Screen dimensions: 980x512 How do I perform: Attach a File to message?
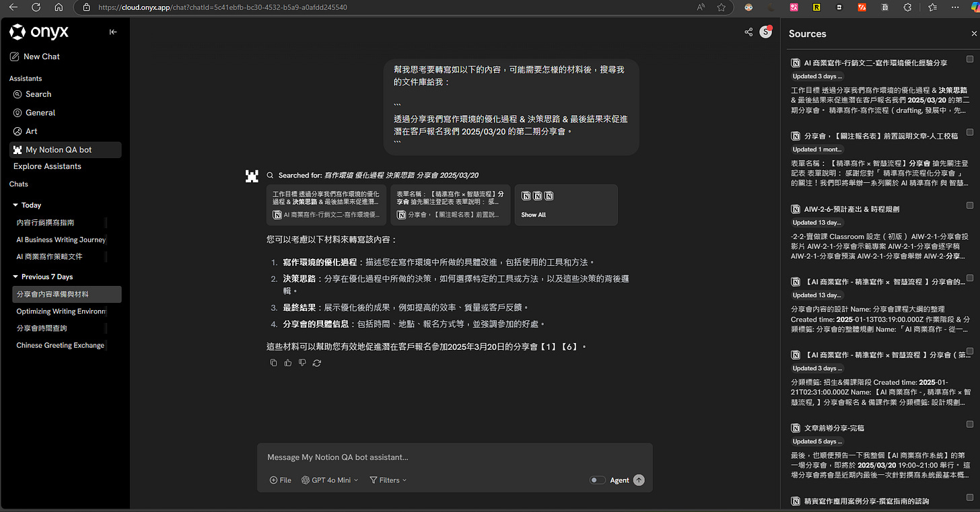pos(280,480)
